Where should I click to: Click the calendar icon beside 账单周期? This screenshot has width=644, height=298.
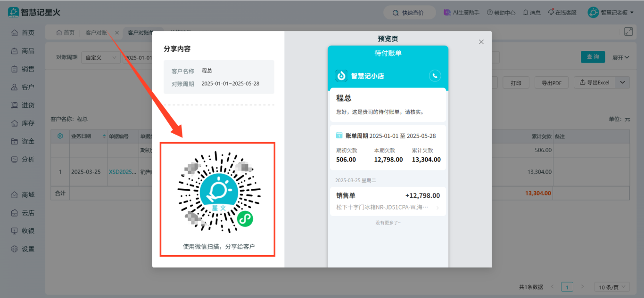click(339, 136)
